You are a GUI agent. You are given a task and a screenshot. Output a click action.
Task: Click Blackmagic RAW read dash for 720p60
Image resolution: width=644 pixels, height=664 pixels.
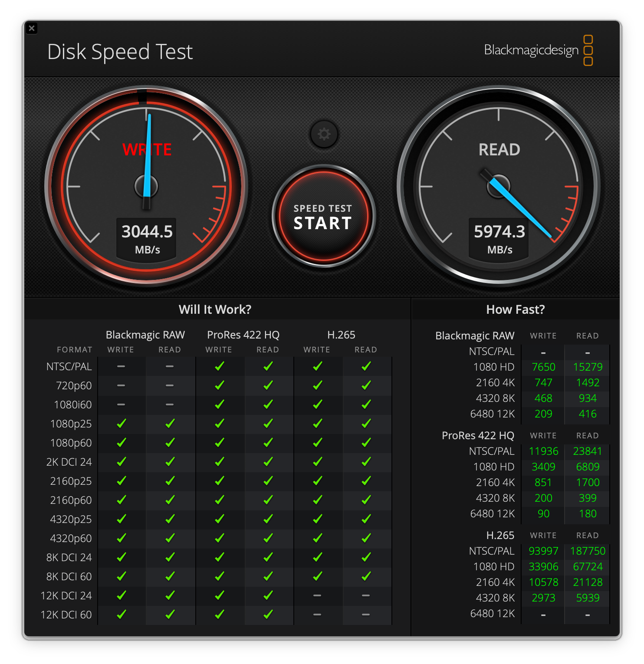click(x=170, y=385)
